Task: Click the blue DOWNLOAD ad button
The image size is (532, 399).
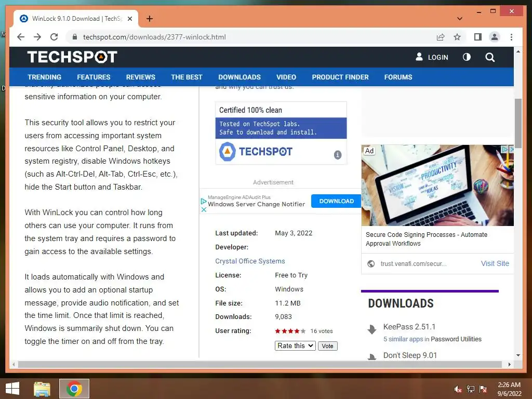Action: click(336, 201)
